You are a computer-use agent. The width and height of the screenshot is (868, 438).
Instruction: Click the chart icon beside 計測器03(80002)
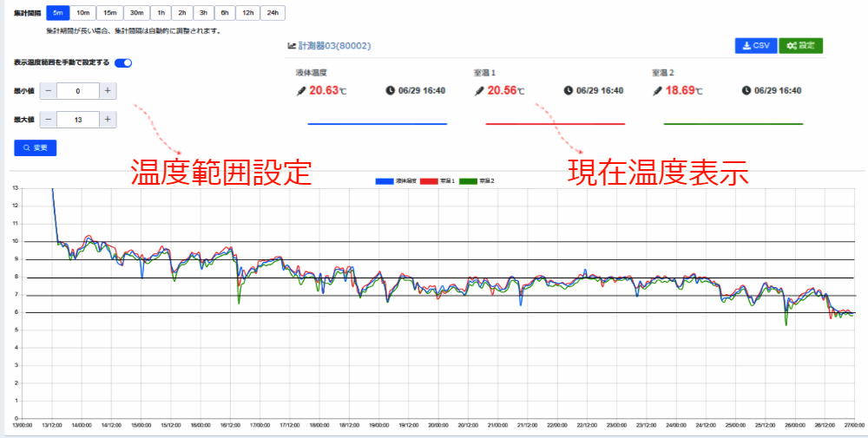pyautogui.click(x=292, y=46)
